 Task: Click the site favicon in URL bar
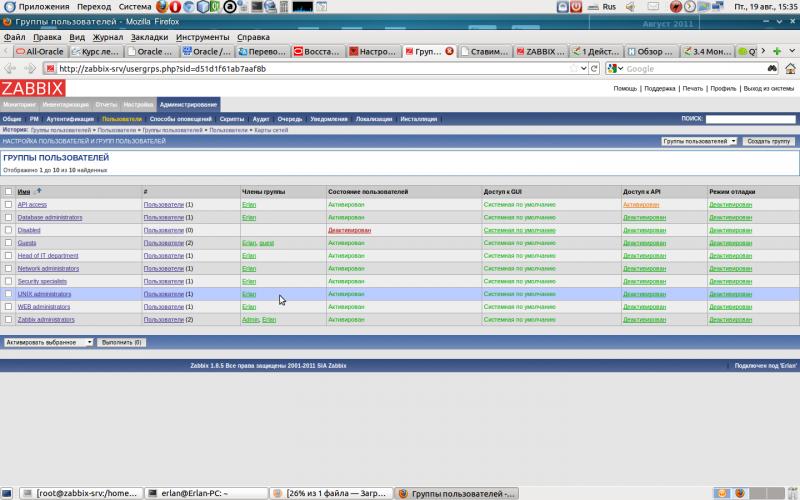point(49,68)
